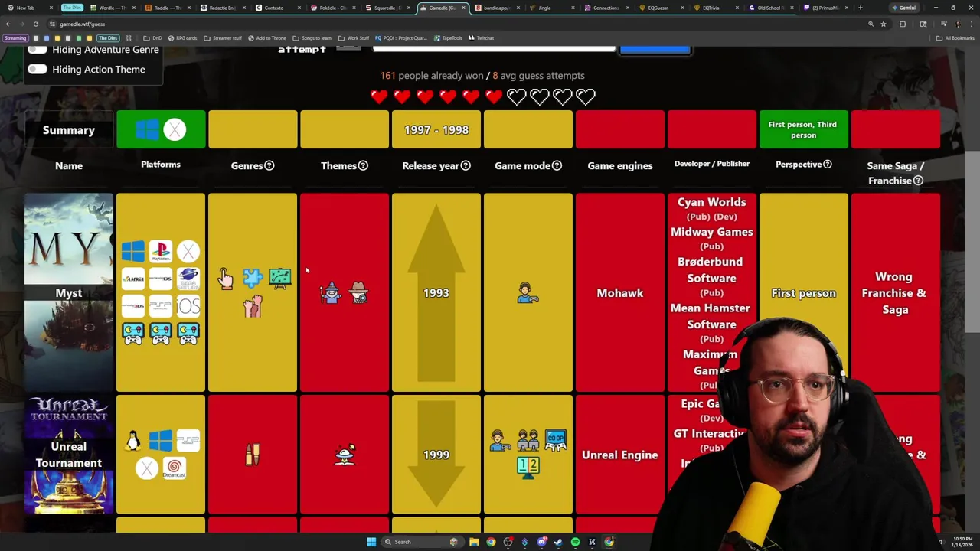The image size is (980, 551).
Task: Click Unreal Engine cell
Action: coord(620,455)
